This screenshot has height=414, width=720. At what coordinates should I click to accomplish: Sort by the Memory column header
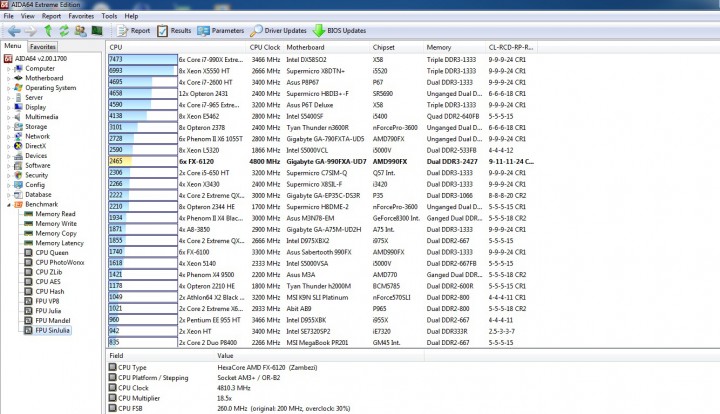tap(454, 47)
